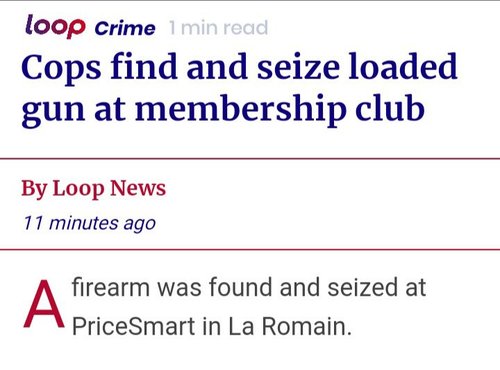Click the word 'found' in the article body
The image size is (500, 370).
tap(240, 287)
